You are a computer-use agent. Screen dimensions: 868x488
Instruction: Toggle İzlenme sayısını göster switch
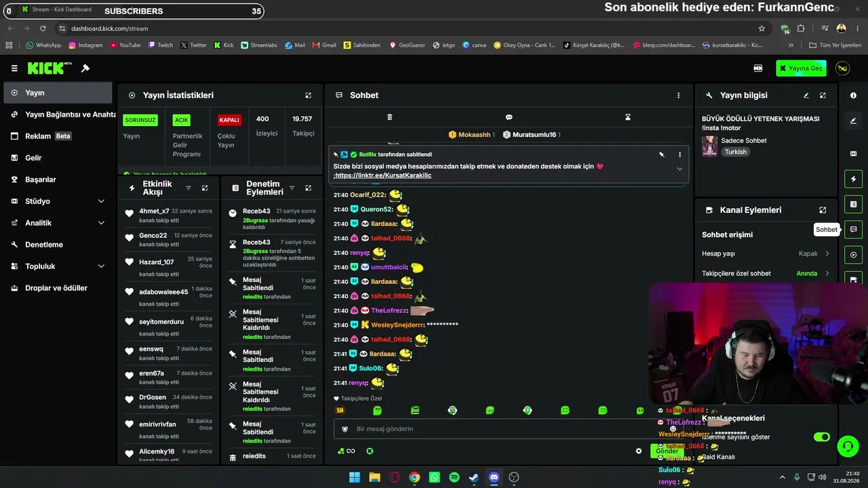821,437
